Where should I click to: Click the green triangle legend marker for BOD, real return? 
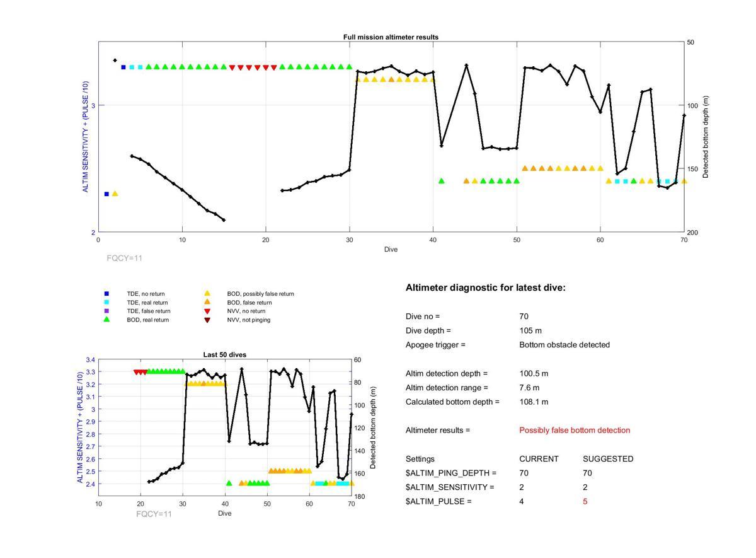coord(106,320)
